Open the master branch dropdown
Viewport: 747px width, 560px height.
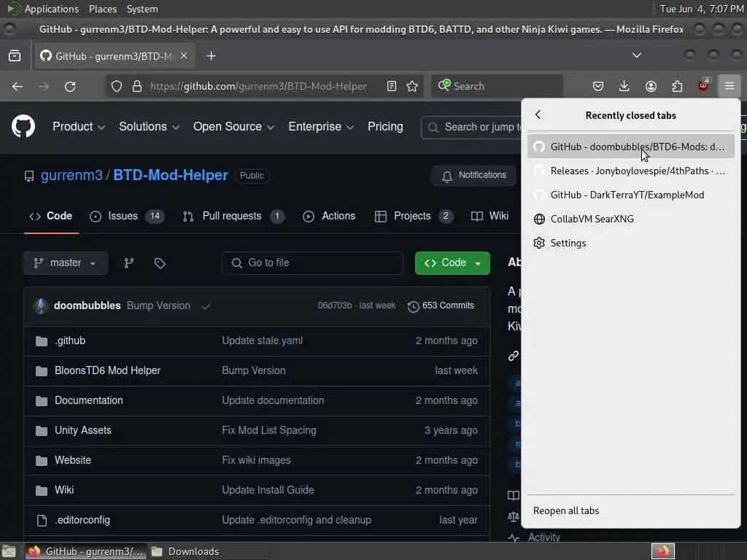(65, 262)
